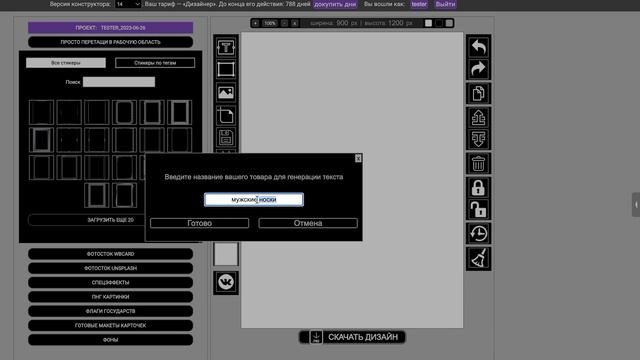The height and width of the screenshot is (360, 640).
Task: Open the ПНГ КАРТИНКИ section
Action: tap(111, 297)
